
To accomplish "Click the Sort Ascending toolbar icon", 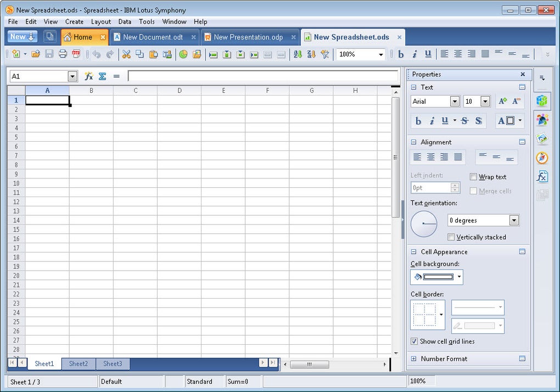I will tap(298, 54).
